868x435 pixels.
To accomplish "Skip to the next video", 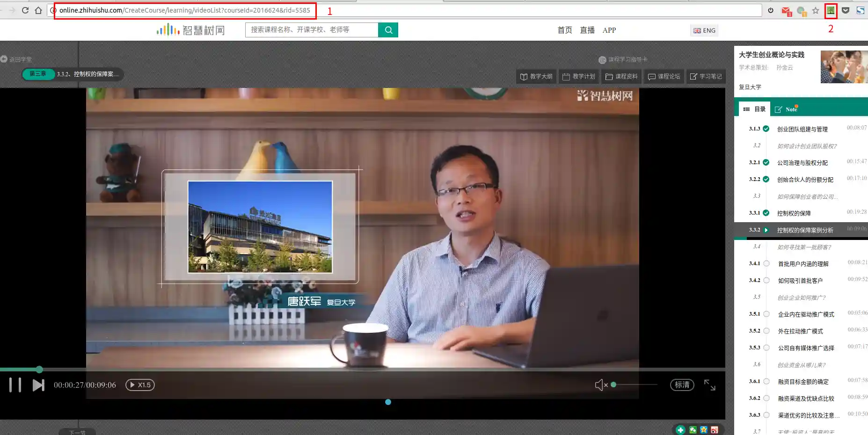I will (38, 385).
